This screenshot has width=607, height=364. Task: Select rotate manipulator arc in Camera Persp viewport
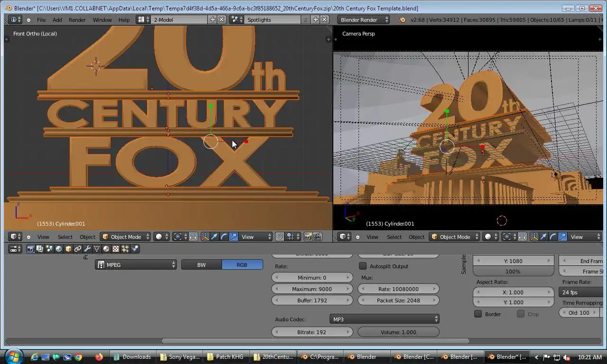point(553,237)
